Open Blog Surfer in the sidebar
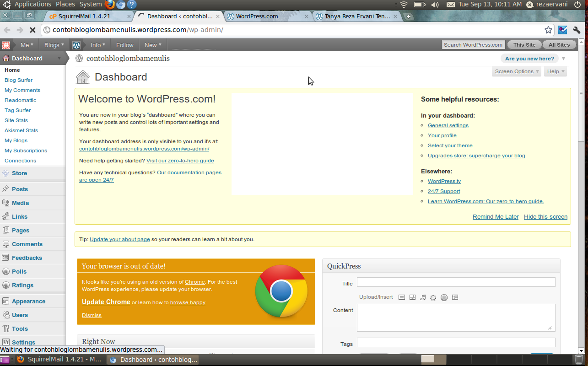 click(x=19, y=80)
